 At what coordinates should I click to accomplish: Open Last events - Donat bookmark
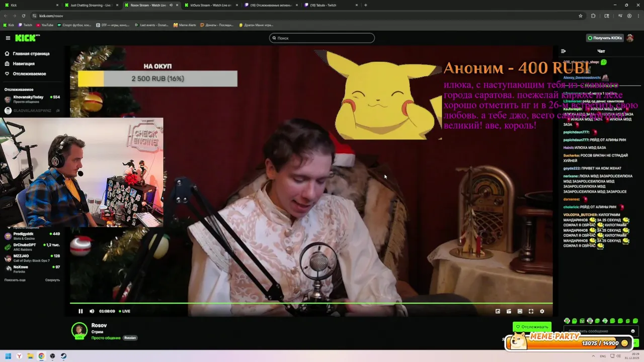tap(152, 25)
